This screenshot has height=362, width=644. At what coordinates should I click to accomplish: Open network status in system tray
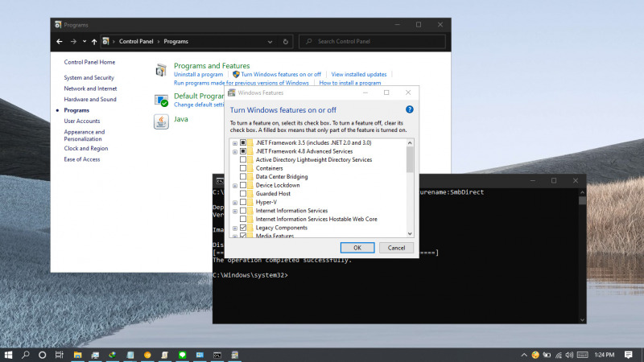[558, 355]
